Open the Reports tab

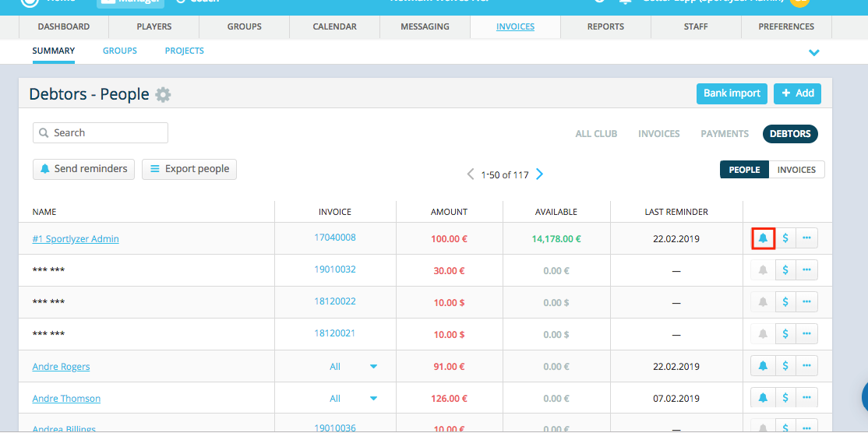pos(605,26)
